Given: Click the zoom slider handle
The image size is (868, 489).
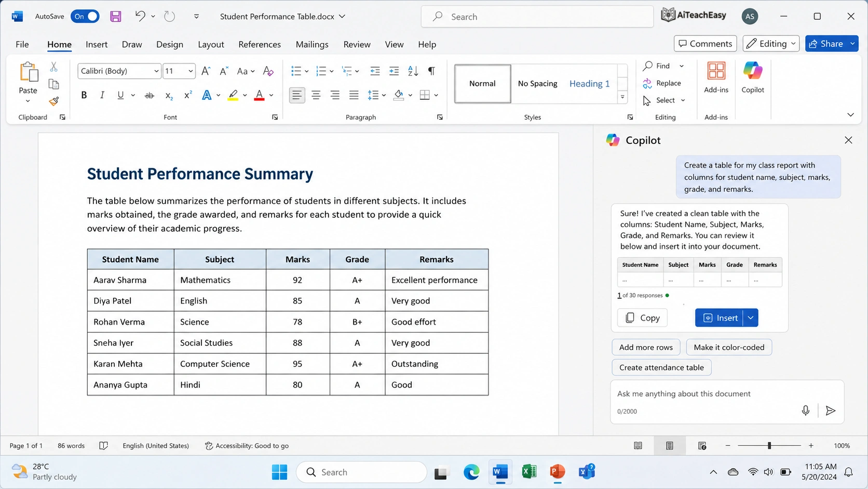Looking at the screenshot, I should [769, 446].
